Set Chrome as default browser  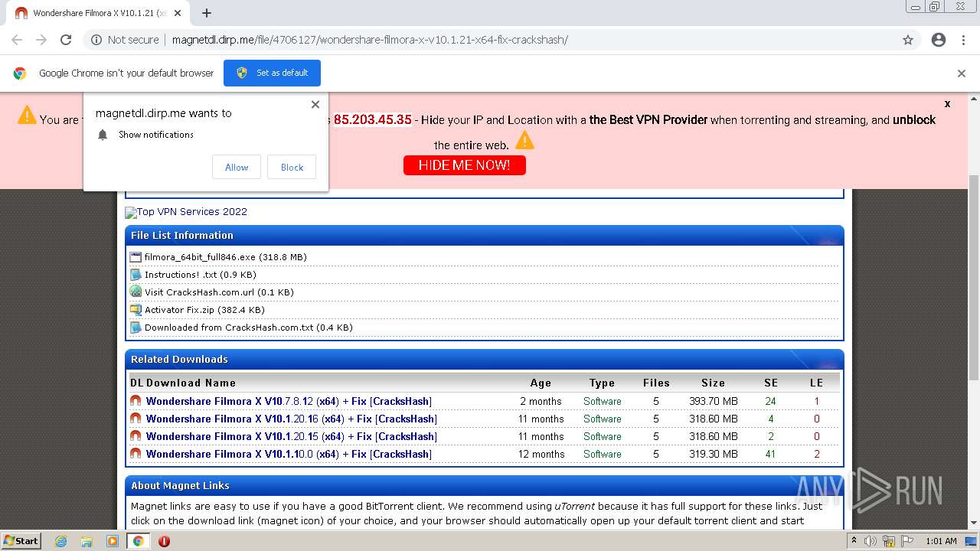272,73
